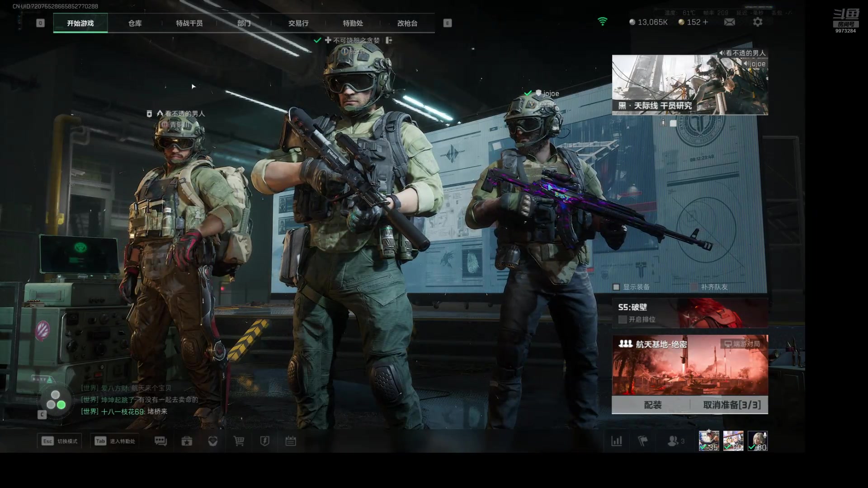868x488 pixels.
Task: Toggle 补齐队友 checkbox
Action: (x=694, y=287)
